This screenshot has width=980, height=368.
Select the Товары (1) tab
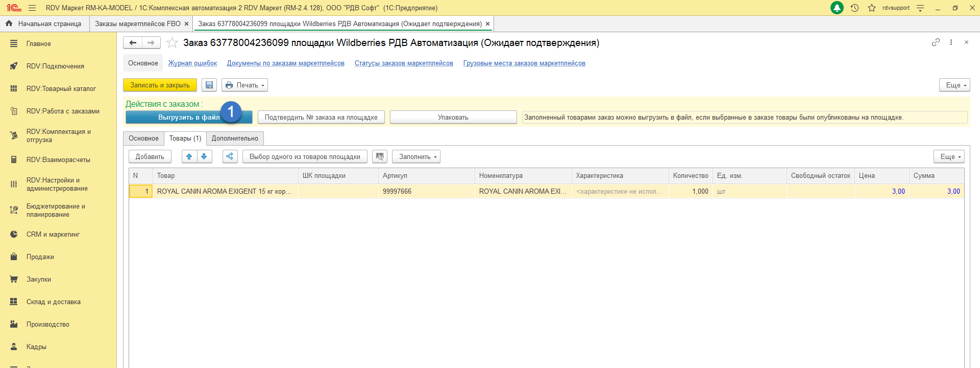[185, 139]
